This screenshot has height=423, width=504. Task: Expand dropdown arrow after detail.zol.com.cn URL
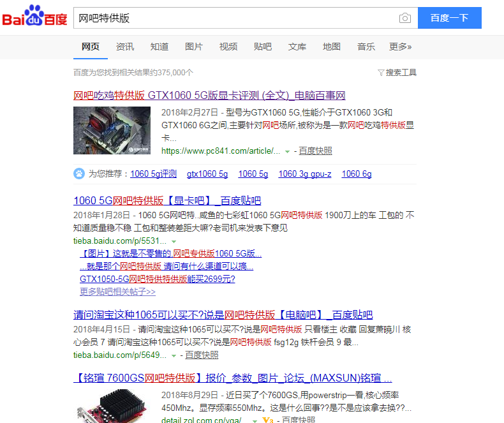tap(255, 420)
